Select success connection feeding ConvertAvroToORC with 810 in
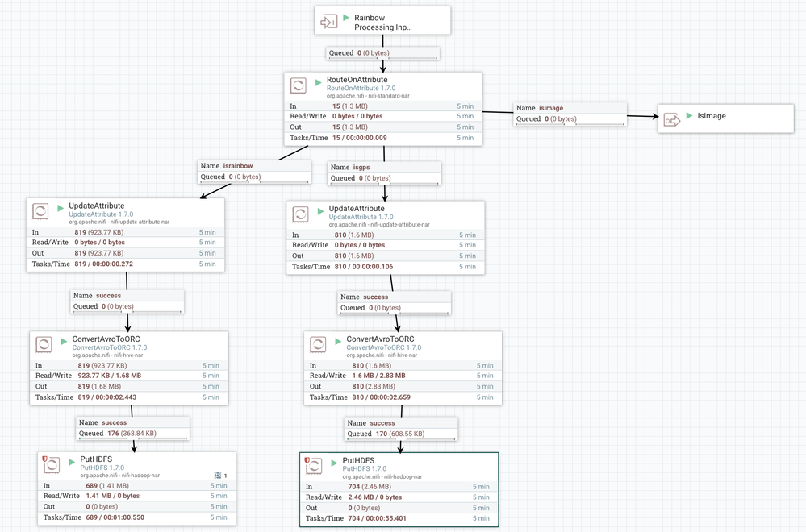The height and width of the screenshot is (532, 806). point(395,302)
